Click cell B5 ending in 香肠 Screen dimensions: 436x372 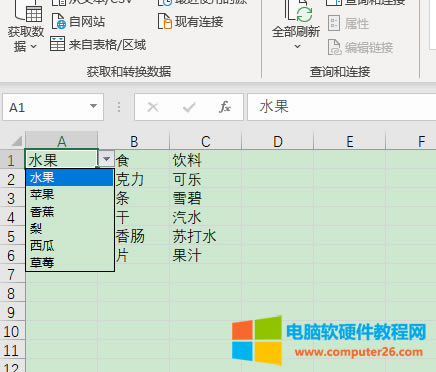(x=142, y=236)
